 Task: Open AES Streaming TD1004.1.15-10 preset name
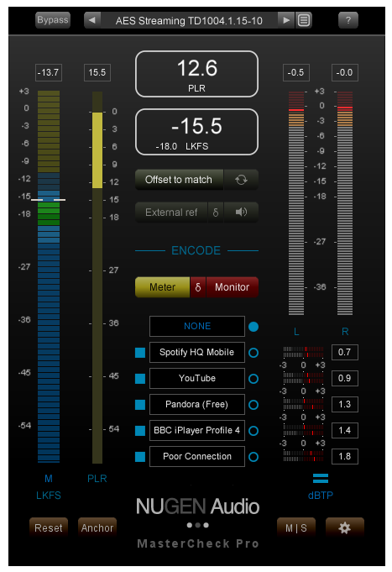(x=189, y=21)
